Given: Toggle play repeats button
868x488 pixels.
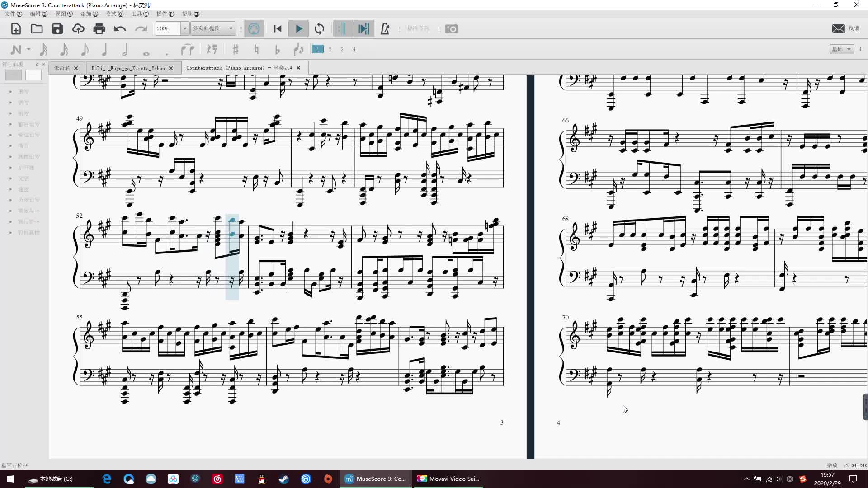Looking at the screenshot, I should click(x=343, y=29).
